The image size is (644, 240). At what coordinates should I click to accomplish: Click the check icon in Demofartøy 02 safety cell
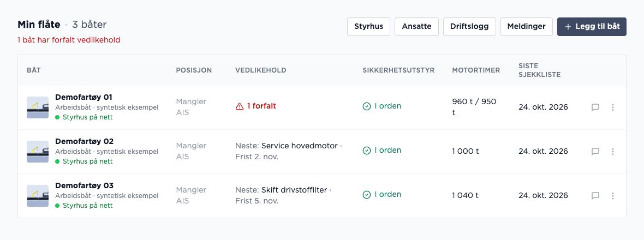(x=367, y=151)
